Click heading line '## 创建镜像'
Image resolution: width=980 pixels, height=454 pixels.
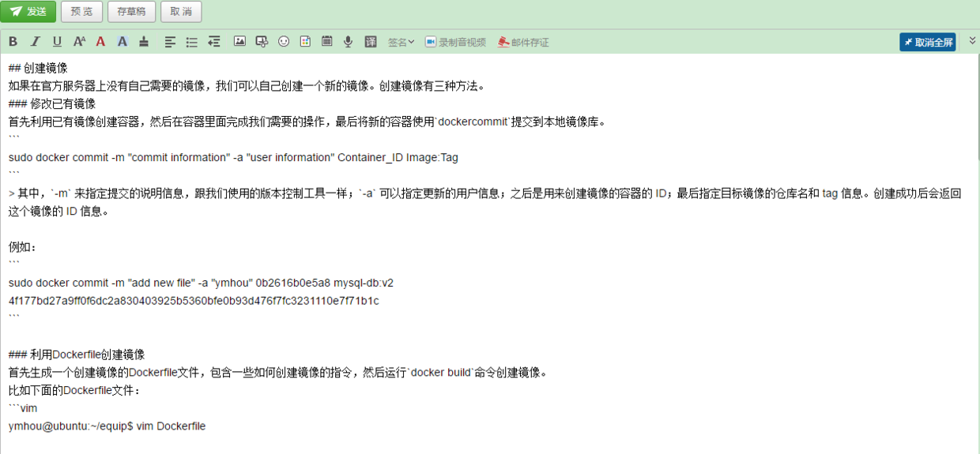(x=37, y=68)
